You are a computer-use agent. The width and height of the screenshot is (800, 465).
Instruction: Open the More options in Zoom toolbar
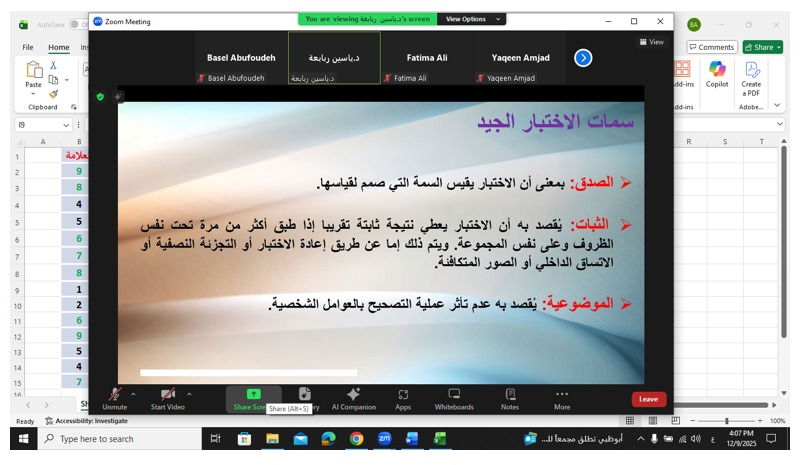[x=562, y=397]
